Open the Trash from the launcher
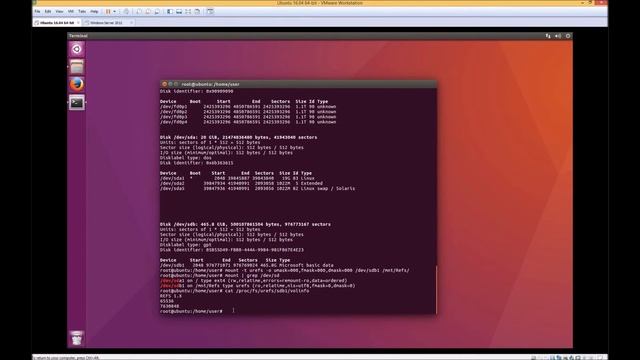The width and height of the screenshot is (640, 360). coord(77,338)
